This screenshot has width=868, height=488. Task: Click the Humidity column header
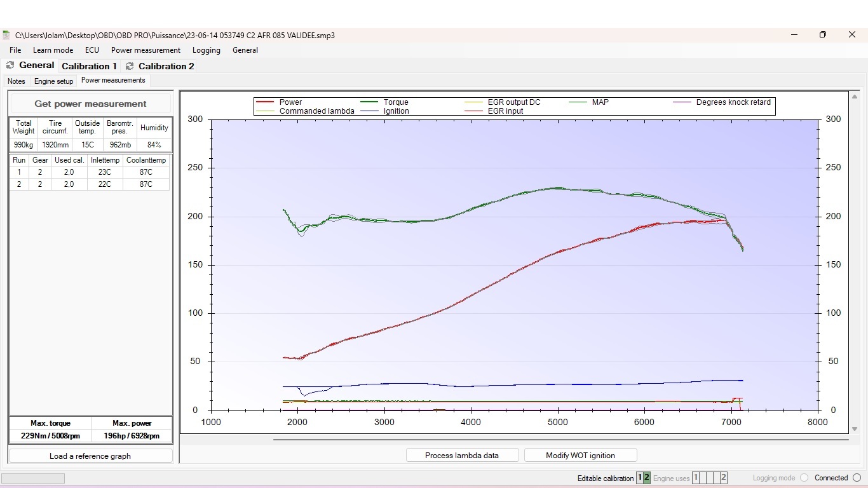point(154,128)
